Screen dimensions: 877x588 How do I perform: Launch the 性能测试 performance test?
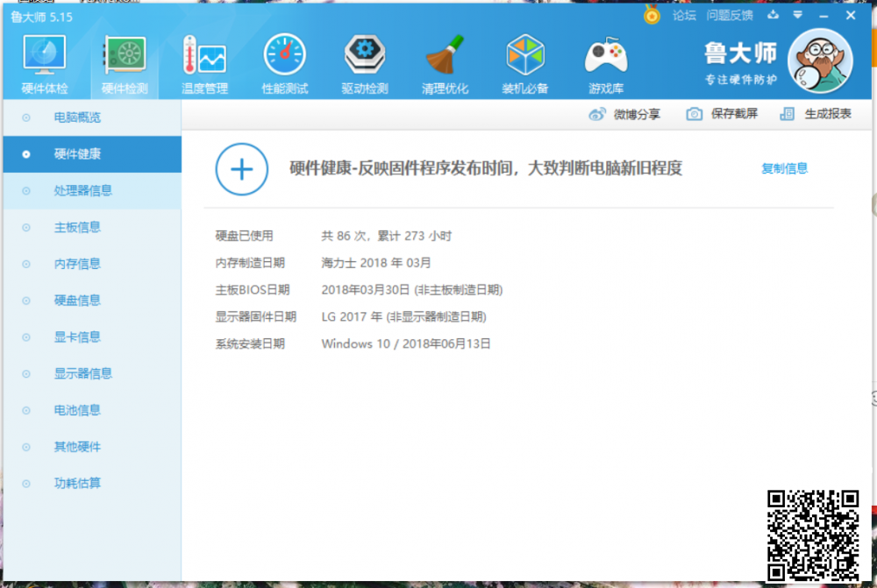(284, 61)
